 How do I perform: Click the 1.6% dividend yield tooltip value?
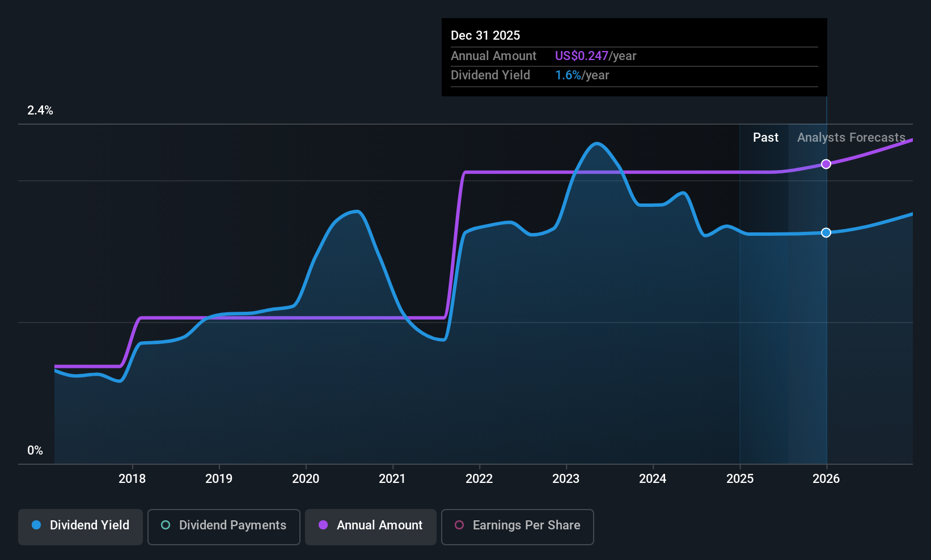(568, 75)
